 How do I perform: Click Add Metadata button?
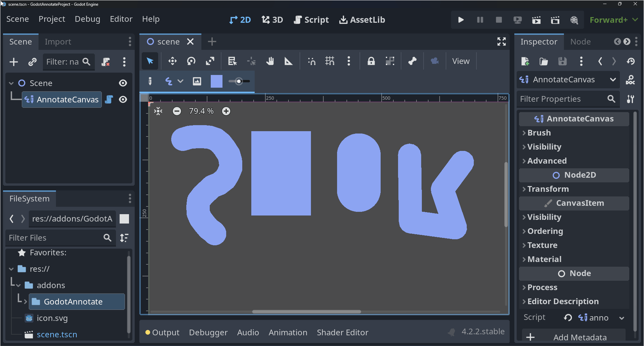coord(573,337)
